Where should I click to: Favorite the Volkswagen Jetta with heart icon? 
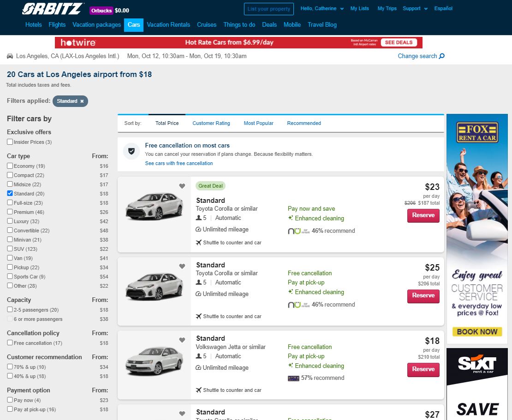point(182,340)
